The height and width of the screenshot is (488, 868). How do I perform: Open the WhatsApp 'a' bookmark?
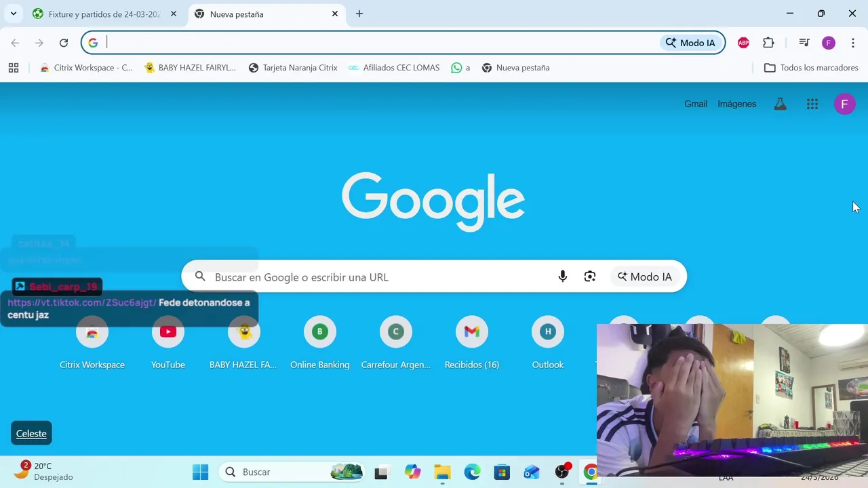point(460,68)
